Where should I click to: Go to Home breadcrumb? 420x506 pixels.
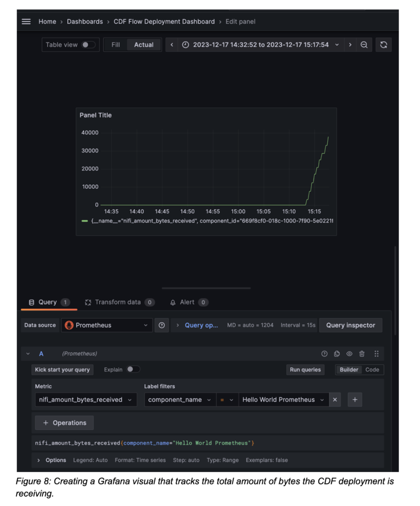[47, 22]
